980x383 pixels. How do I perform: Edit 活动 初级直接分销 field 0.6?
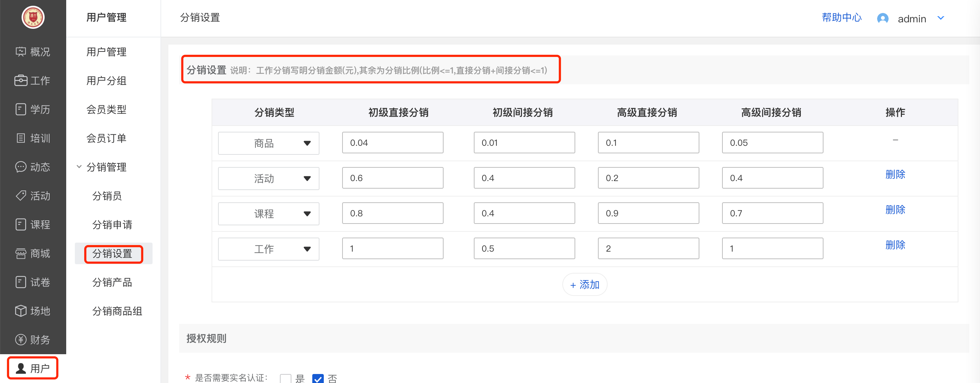tap(393, 178)
